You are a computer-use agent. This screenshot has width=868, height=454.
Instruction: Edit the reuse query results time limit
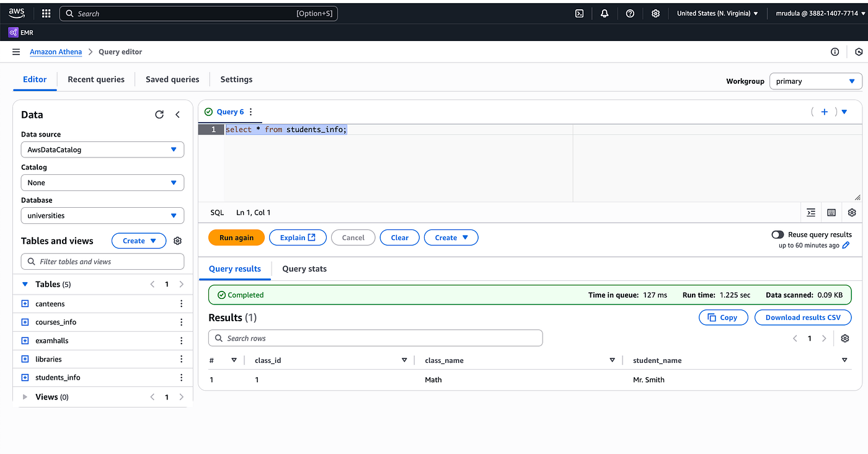coord(846,246)
